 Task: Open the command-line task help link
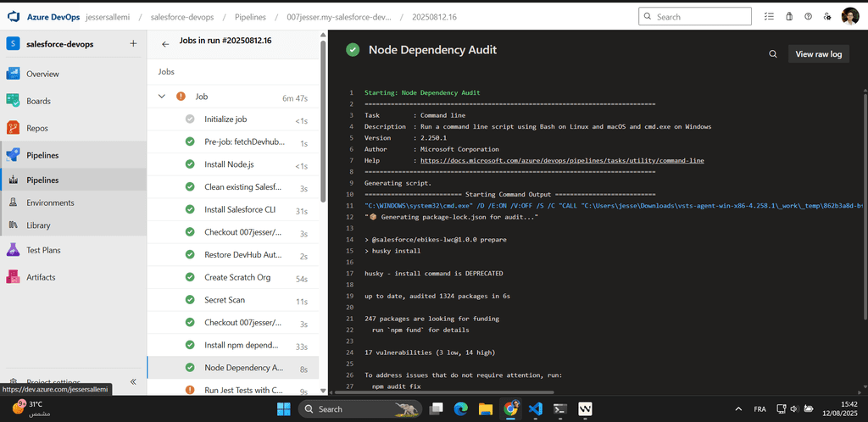coord(563,160)
